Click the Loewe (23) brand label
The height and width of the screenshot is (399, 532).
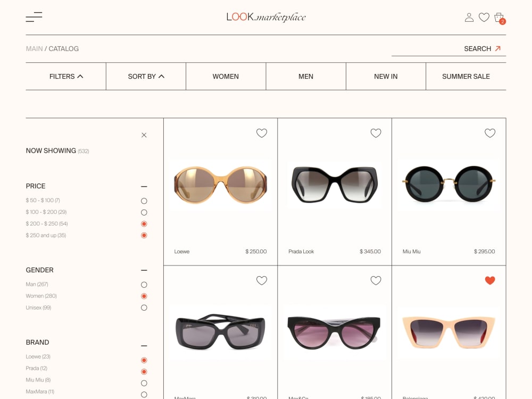click(38, 356)
